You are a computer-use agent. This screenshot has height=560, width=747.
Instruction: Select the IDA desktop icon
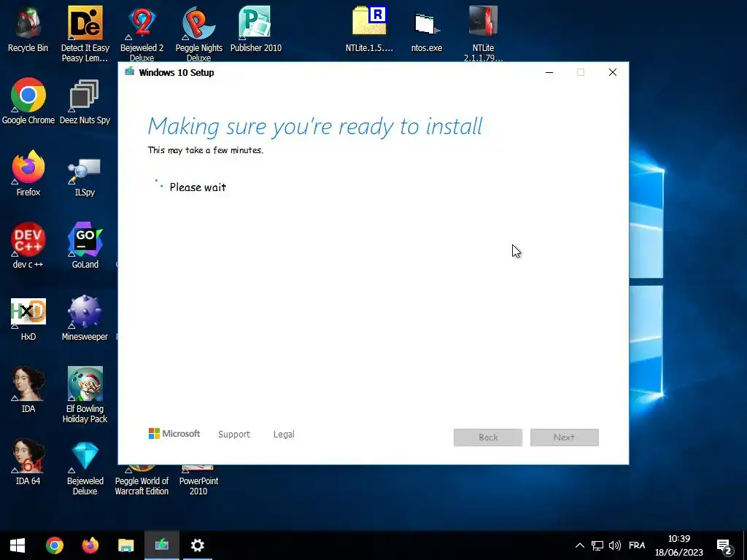point(28,390)
